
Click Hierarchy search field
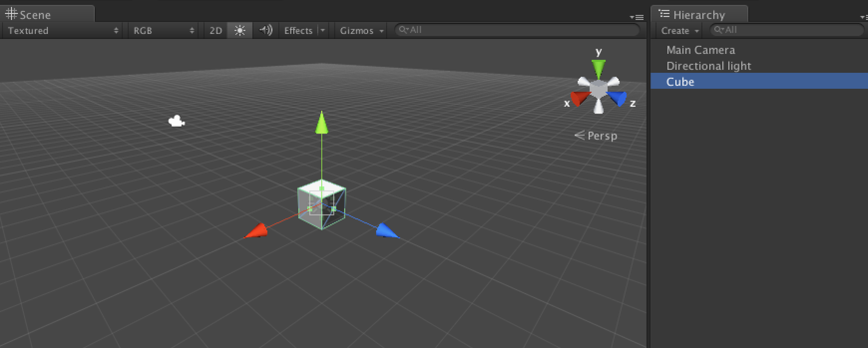[787, 30]
